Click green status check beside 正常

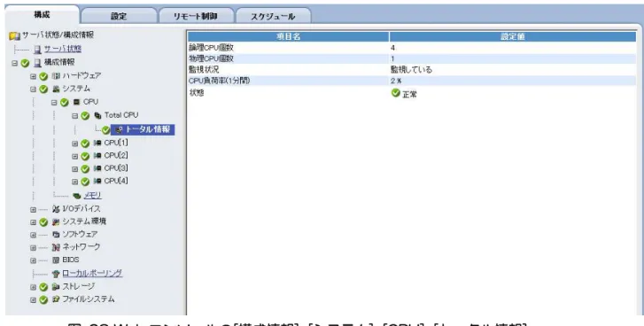[x=395, y=93]
